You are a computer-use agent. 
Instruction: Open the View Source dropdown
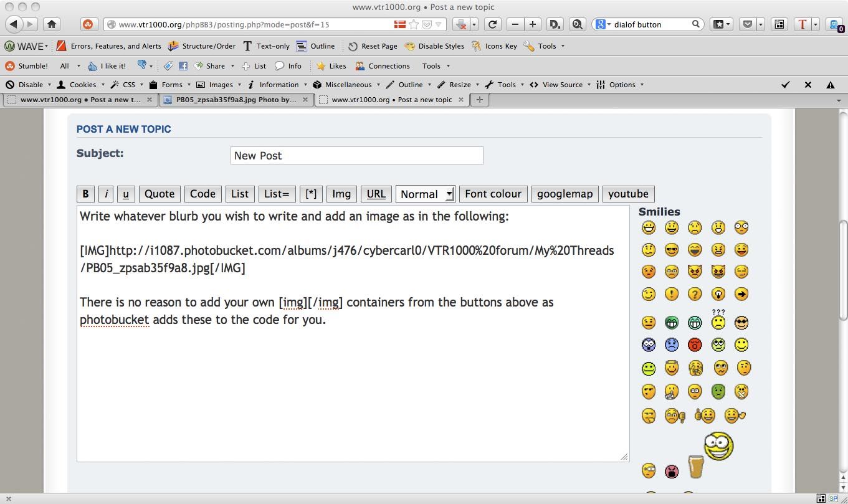point(560,85)
